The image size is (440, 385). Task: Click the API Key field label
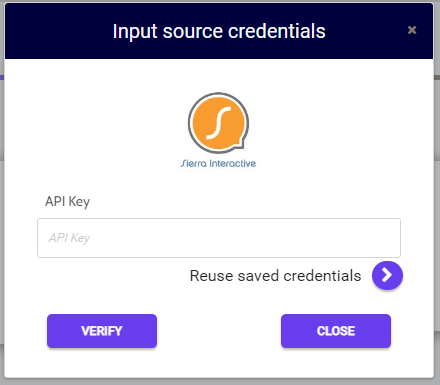[x=68, y=202]
